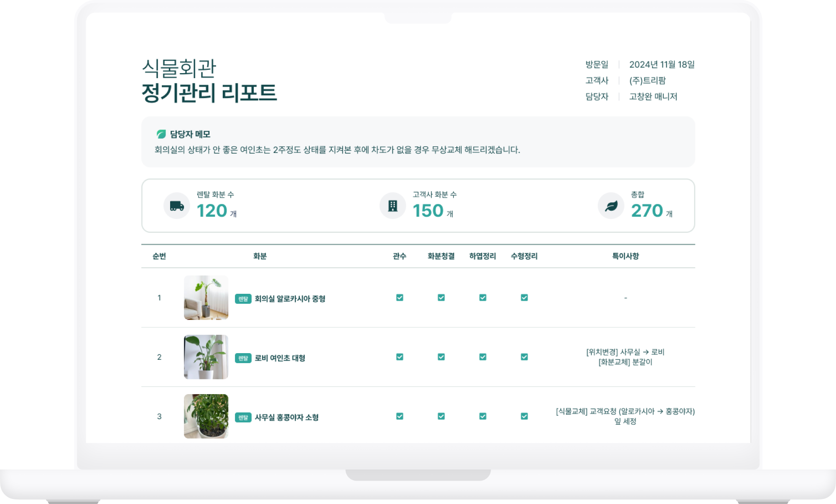Click the visit date 2024년 11월 18일
Screen dimensions: 836x504
[x=662, y=64]
